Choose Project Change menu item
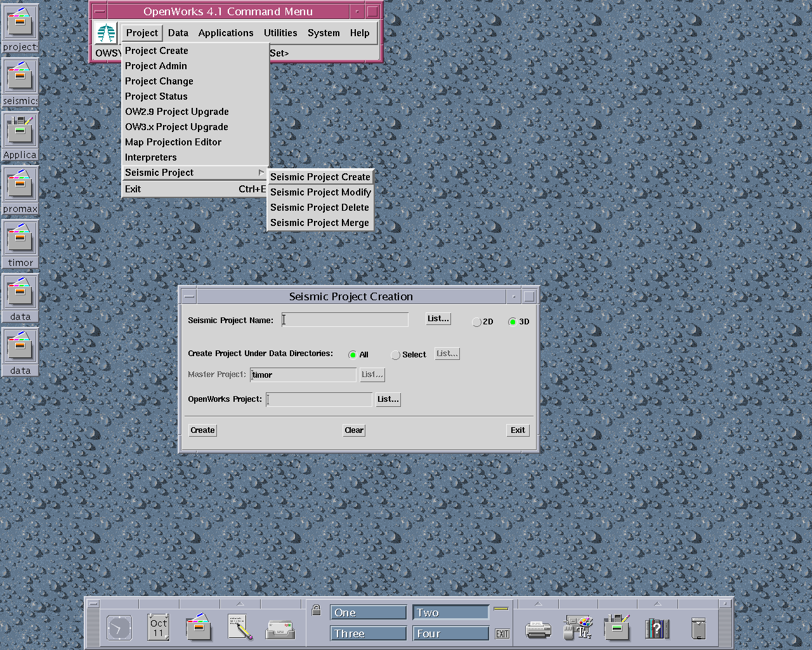 pyautogui.click(x=195, y=81)
